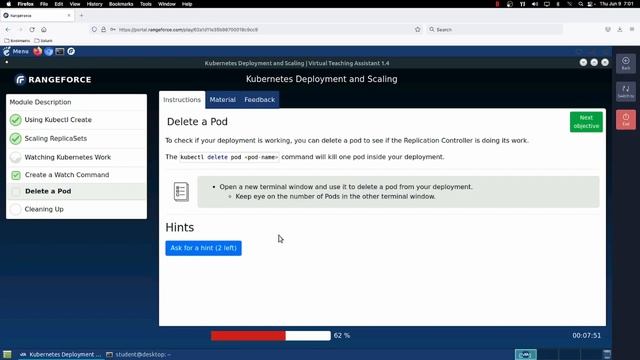Switch to the Material tab
The height and width of the screenshot is (360, 640).
point(222,100)
